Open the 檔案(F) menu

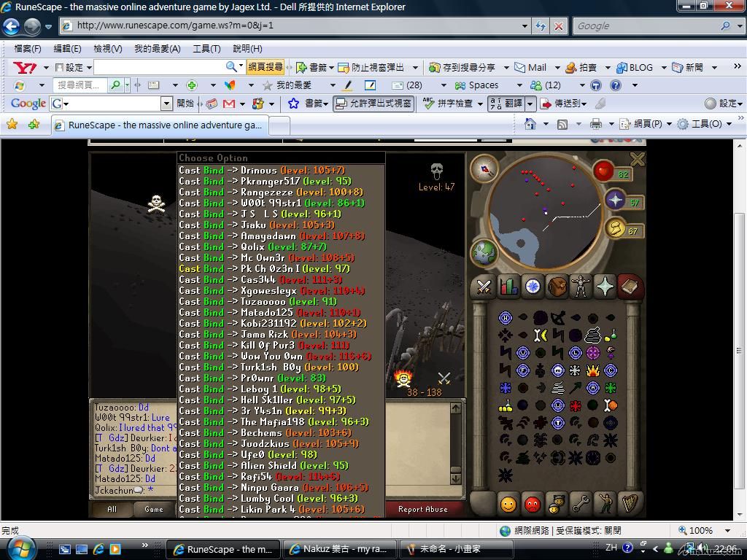coord(28,49)
